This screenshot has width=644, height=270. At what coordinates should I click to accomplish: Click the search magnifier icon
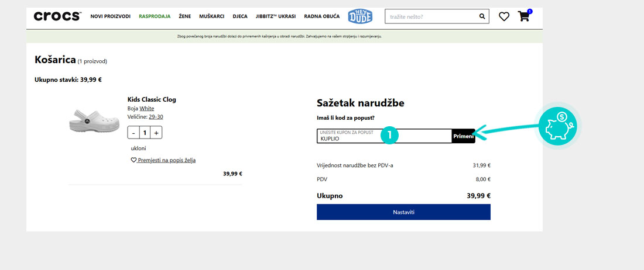click(482, 17)
